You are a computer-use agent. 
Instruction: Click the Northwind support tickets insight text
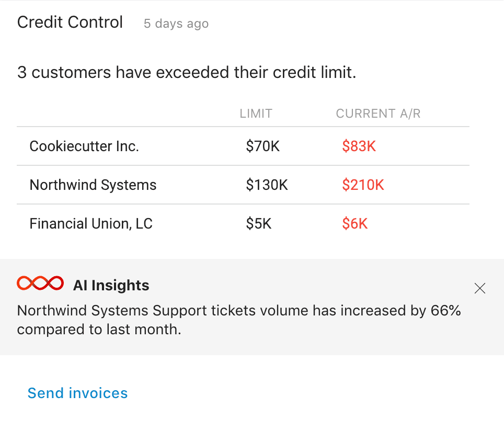pos(239,320)
